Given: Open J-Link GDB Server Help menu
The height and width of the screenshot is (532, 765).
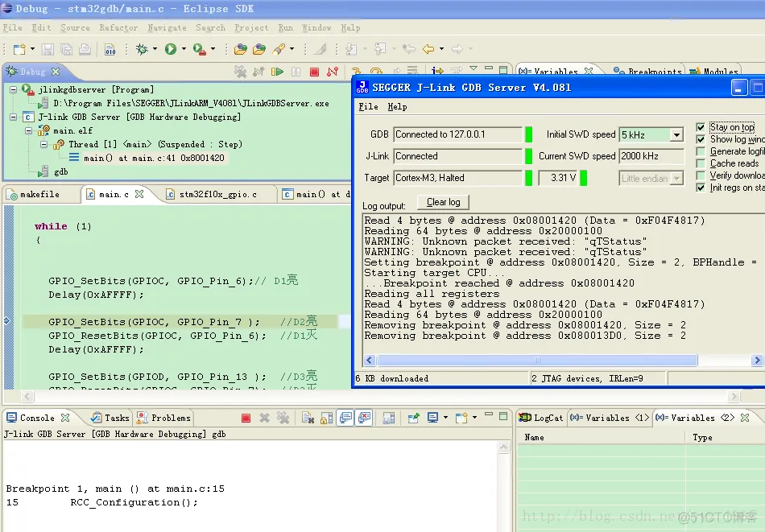Looking at the screenshot, I should pos(397,107).
